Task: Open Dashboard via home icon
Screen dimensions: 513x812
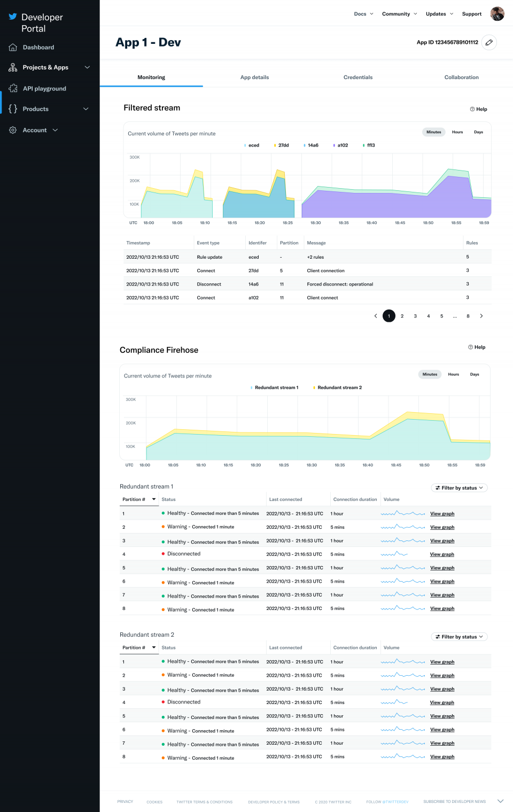Action: coord(13,48)
